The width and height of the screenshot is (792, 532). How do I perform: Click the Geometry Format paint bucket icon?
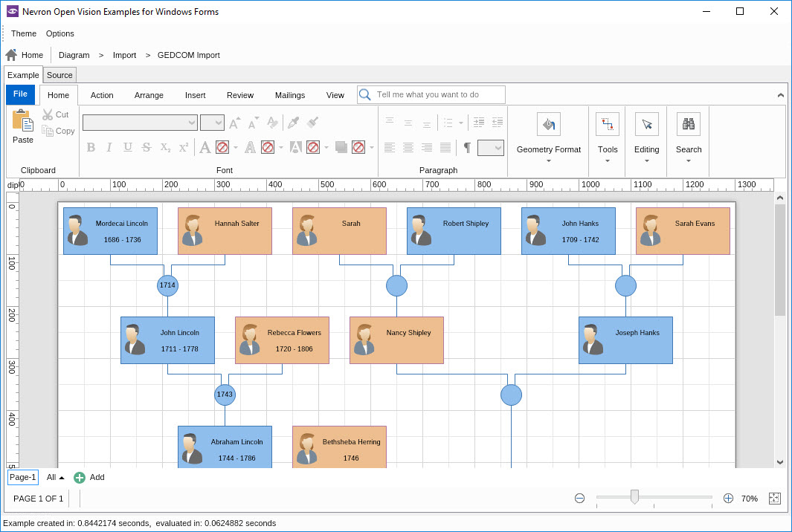coord(548,124)
